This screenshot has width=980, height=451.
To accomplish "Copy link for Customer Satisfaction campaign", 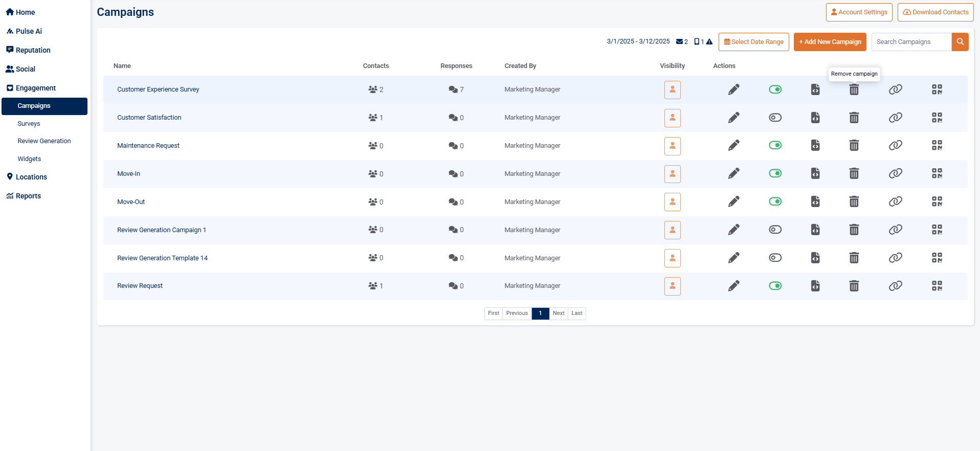I will click(895, 118).
